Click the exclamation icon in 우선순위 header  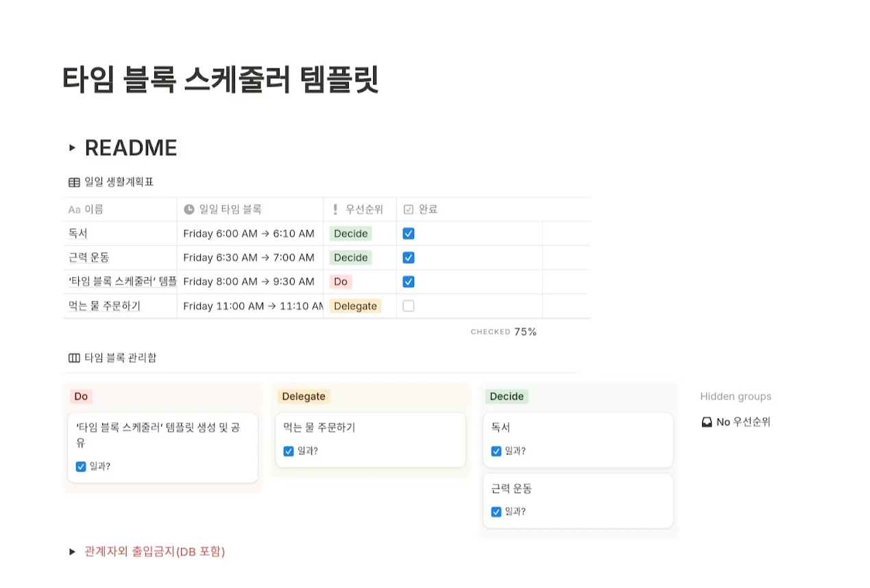click(x=335, y=210)
